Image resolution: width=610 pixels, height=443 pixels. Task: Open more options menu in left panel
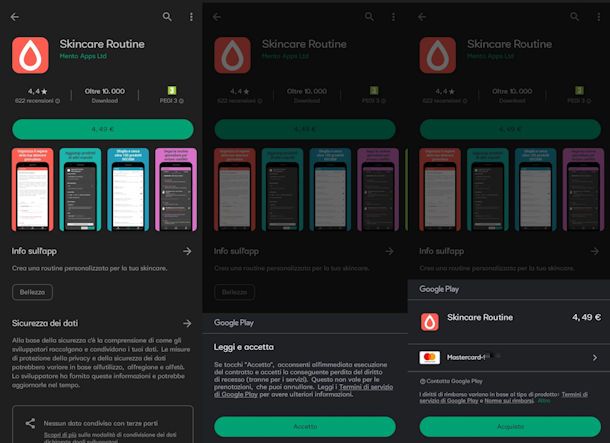click(191, 17)
